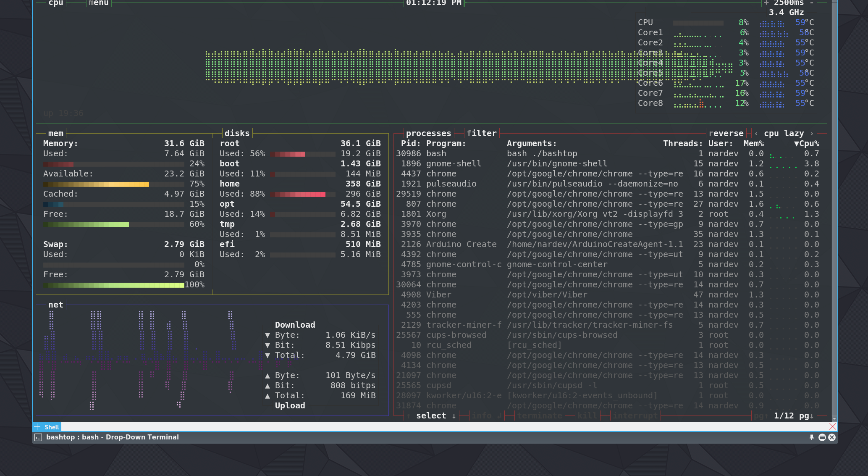Toggle reverse process sorting
The image size is (868, 476).
726,133
